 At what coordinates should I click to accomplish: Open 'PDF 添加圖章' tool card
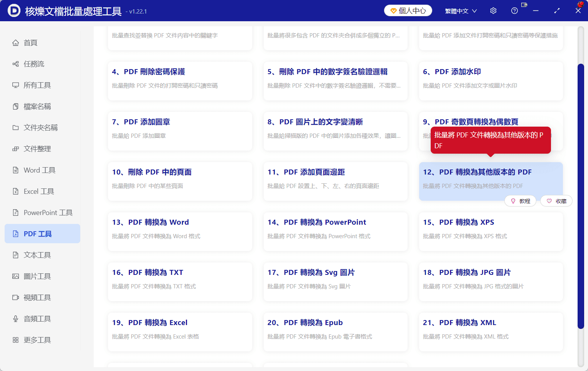click(x=180, y=131)
